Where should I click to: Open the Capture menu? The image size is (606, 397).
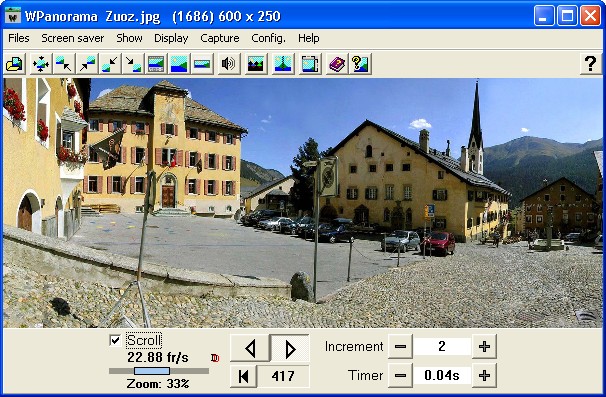pos(220,38)
